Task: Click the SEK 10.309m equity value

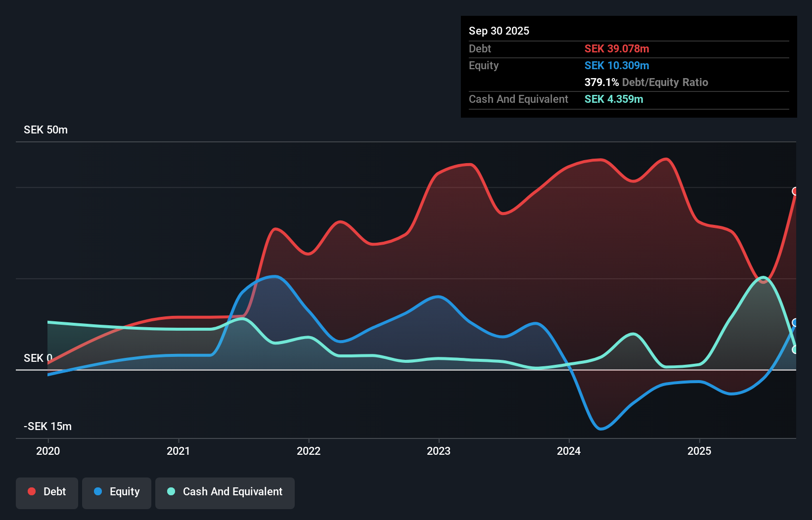Action: (x=617, y=65)
